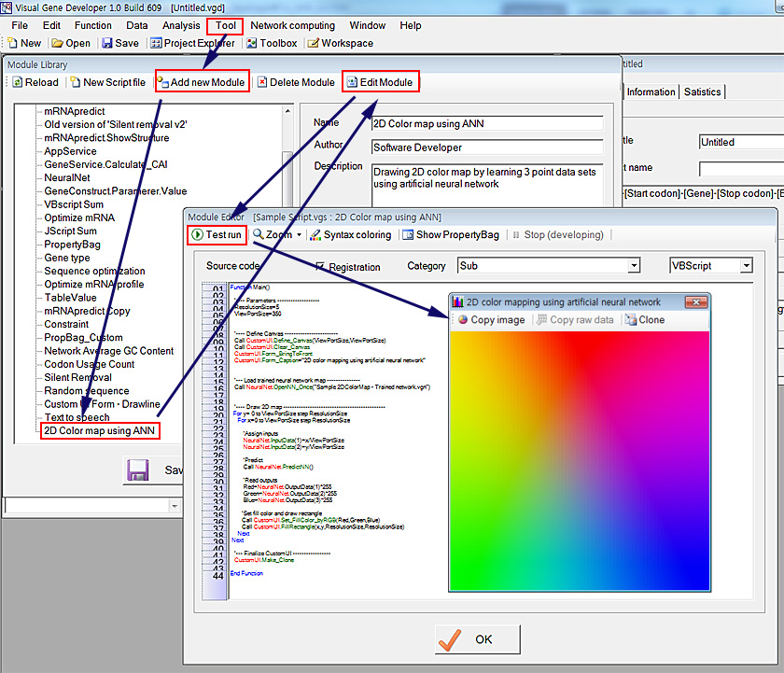
Task: Click the purple floppy Save icon
Action: coord(137,470)
